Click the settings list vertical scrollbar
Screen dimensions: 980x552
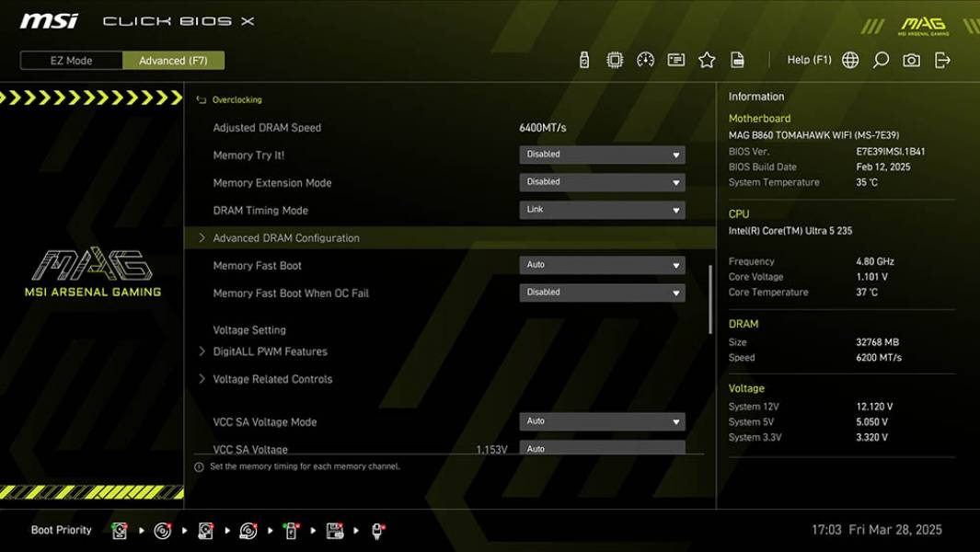click(710, 299)
